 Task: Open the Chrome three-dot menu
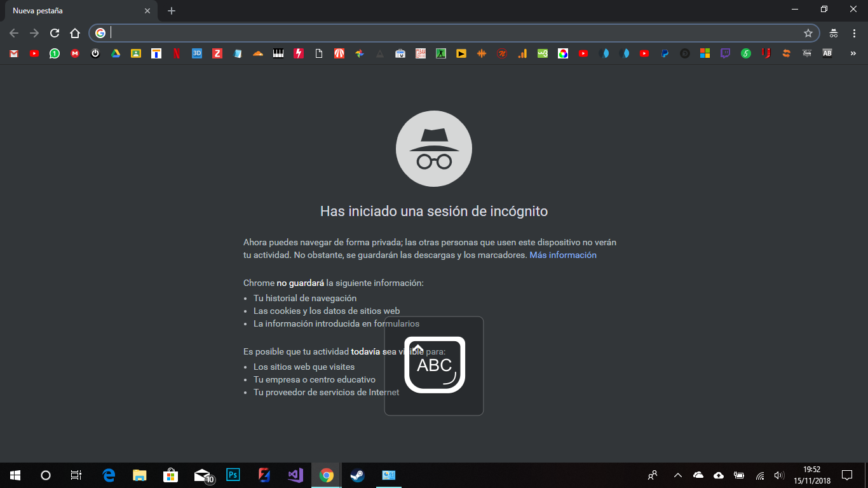(854, 33)
